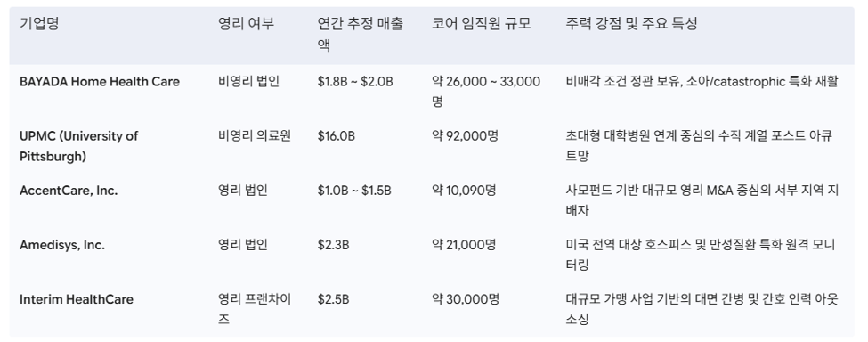
Task: Click the 약 30,000명 employee count
Action: 466,299
